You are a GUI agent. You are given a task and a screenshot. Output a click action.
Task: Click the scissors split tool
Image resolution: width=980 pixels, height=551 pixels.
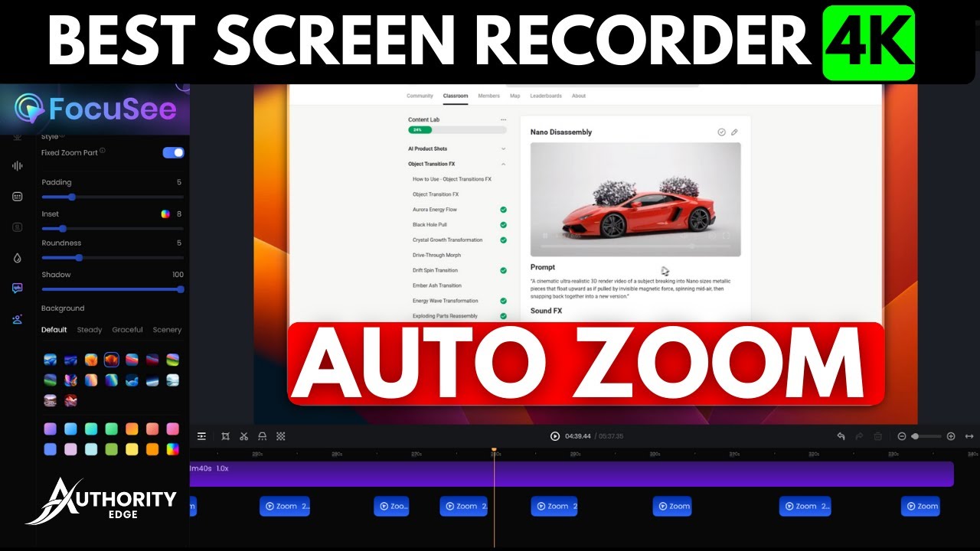pos(243,436)
